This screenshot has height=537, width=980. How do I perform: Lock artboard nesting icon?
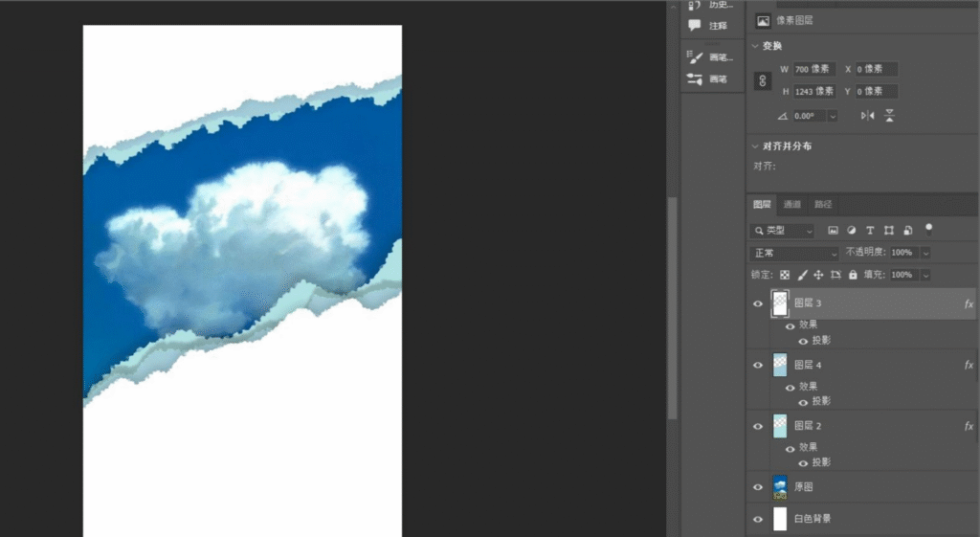(x=835, y=275)
